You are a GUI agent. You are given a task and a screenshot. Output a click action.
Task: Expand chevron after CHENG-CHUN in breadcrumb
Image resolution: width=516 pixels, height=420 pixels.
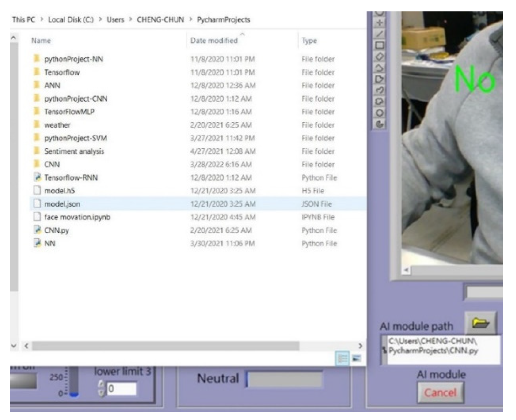point(191,20)
